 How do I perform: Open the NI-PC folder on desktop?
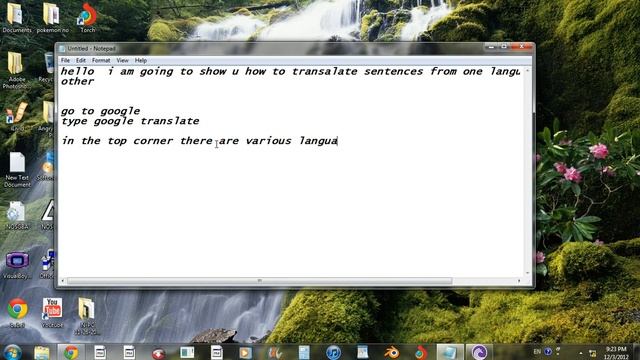tap(87, 316)
